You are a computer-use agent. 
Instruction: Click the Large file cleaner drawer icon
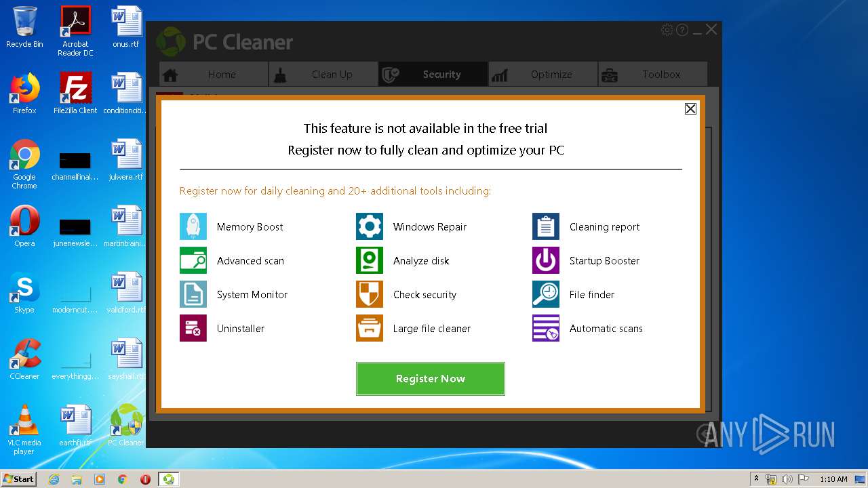(x=370, y=328)
